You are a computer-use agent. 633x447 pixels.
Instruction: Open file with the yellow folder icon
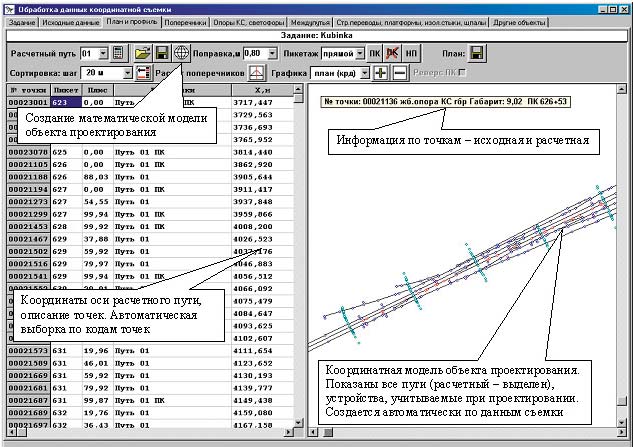143,53
